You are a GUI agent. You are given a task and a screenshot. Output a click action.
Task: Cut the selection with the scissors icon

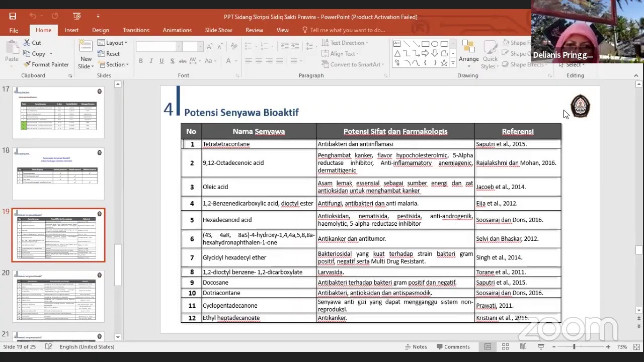pos(33,43)
